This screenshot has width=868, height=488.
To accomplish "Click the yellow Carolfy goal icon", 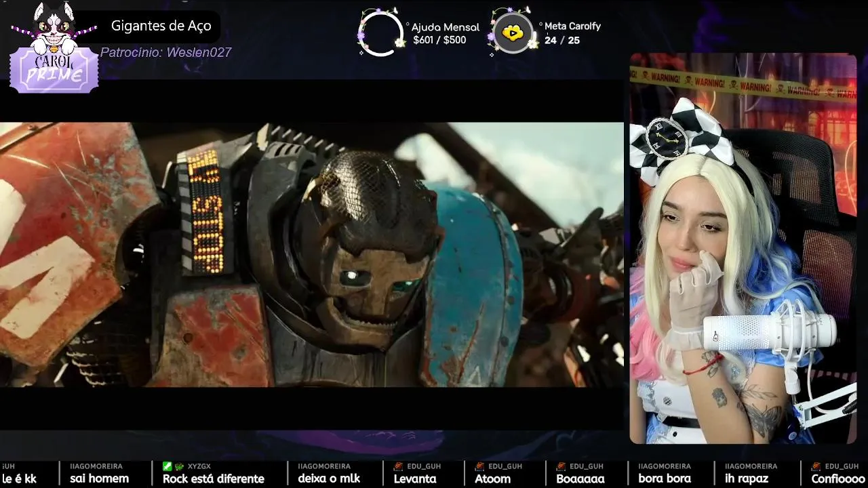I will click(x=513, y=33).
